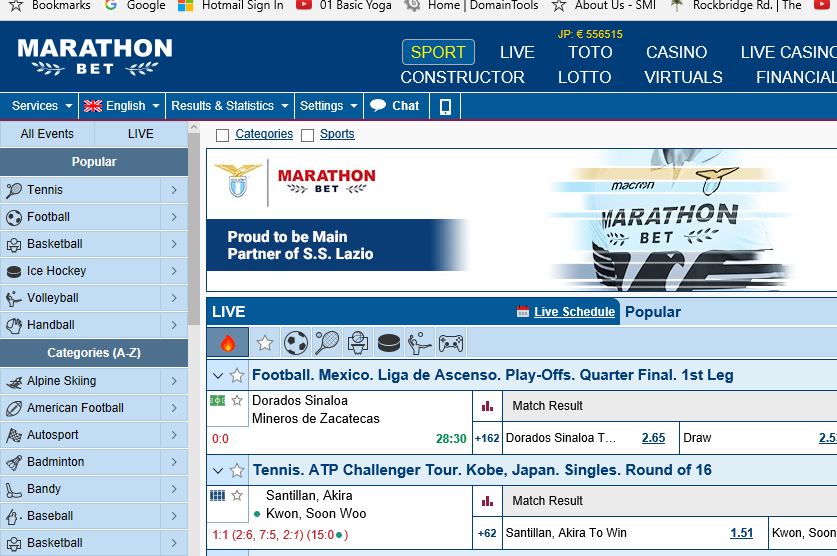Click the Marathon Bet logo
Image resolution: width=837 pixels, height=556 pixels.
pos(95,57)
